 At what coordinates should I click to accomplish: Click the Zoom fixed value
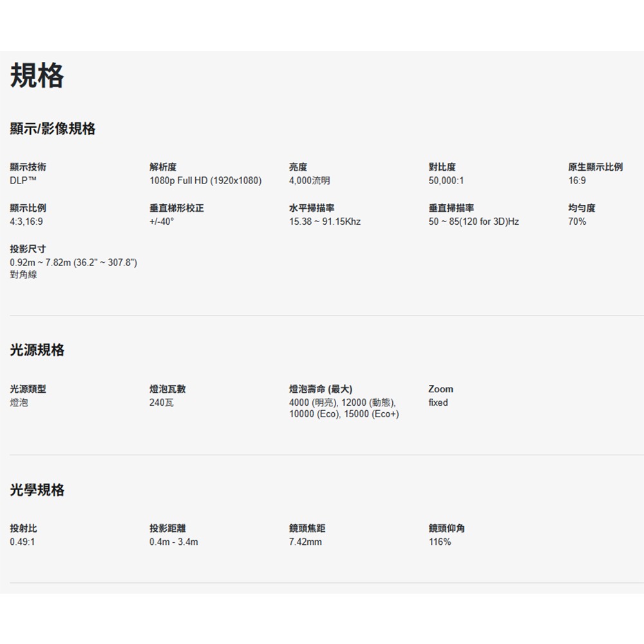point(438,402)
